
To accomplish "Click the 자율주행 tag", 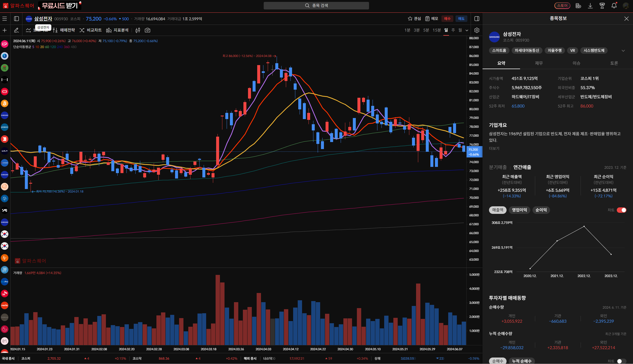I will [555, 51].
